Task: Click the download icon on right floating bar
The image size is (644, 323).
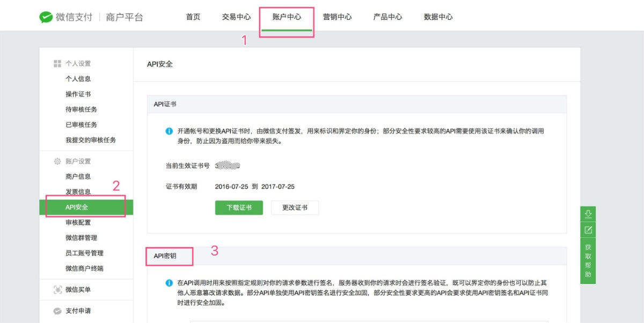Action: [588, 214]
